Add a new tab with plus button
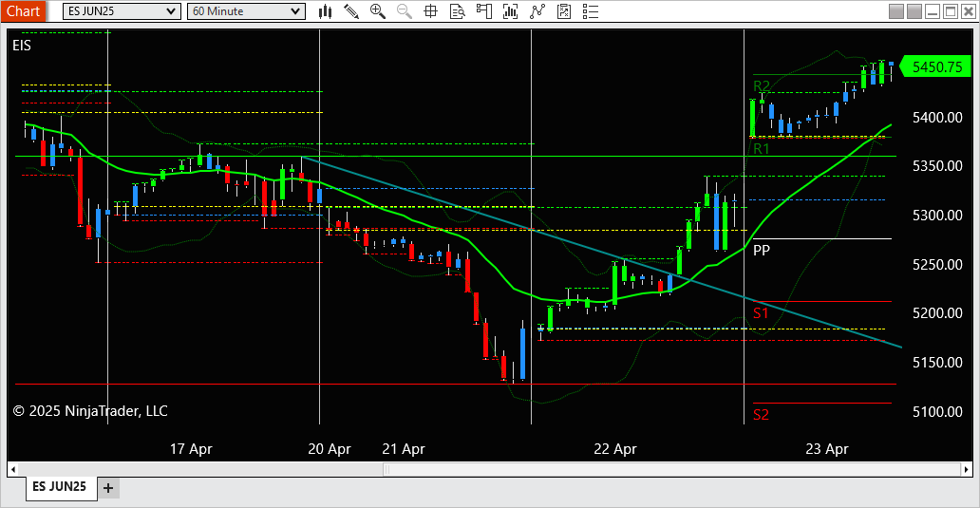Viewport: 980px width, 508px height. click(108, 488)
